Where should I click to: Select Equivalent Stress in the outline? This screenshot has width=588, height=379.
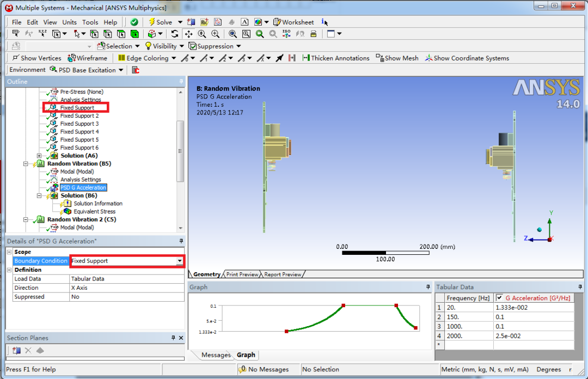[95, 211]
